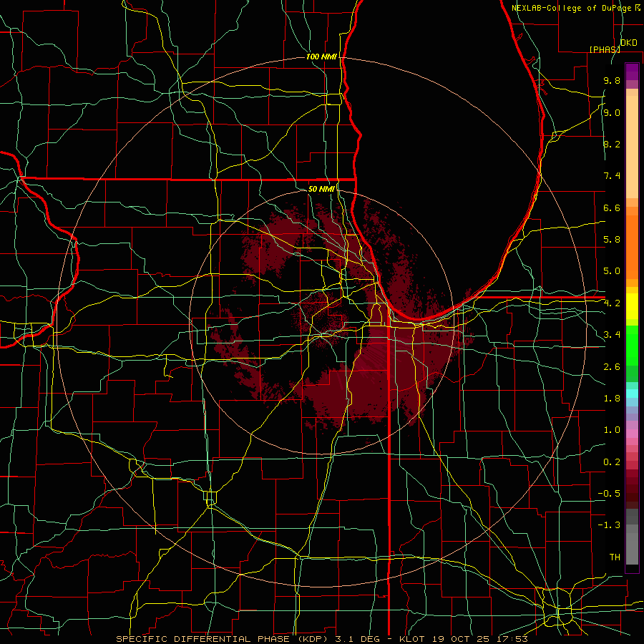
Task: Click the SPECIFIC DIFFERENTIAL PHASE (KDP) title text
Action: pyautogui.click(x=223, y=639)
